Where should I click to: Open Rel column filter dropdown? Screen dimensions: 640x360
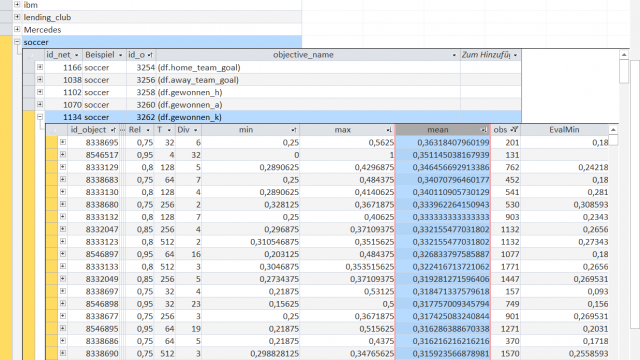(x=148, y=130)
